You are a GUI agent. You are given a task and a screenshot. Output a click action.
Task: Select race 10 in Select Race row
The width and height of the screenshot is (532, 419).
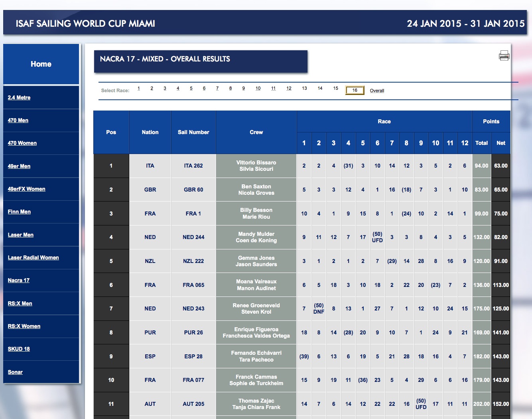pos(258,88)
